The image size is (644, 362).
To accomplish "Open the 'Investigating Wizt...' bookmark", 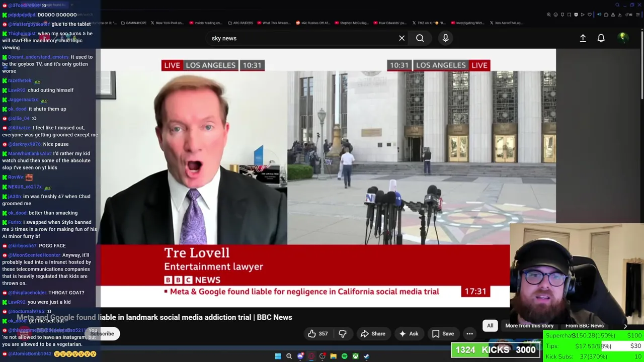I will 467,23.
